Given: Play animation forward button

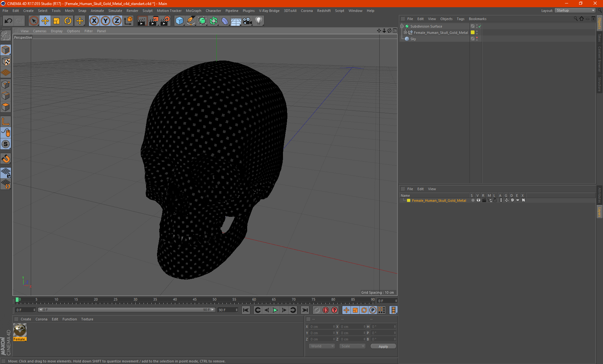Looking at the screenshot, I should pos(275,310).
